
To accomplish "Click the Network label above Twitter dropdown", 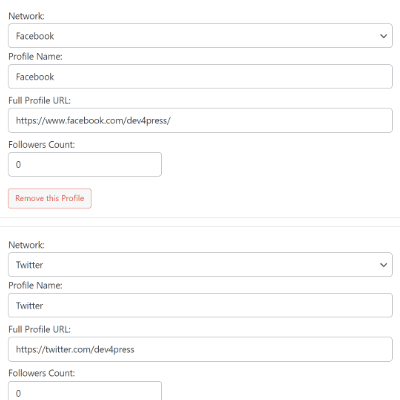I will (26, 245).
